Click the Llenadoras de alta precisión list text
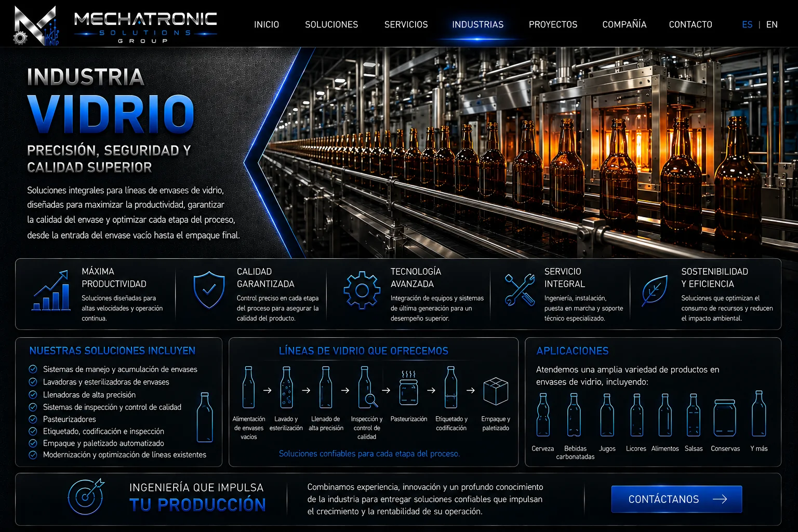The width and height of the screenshot is (798, 532). point(89,395)
